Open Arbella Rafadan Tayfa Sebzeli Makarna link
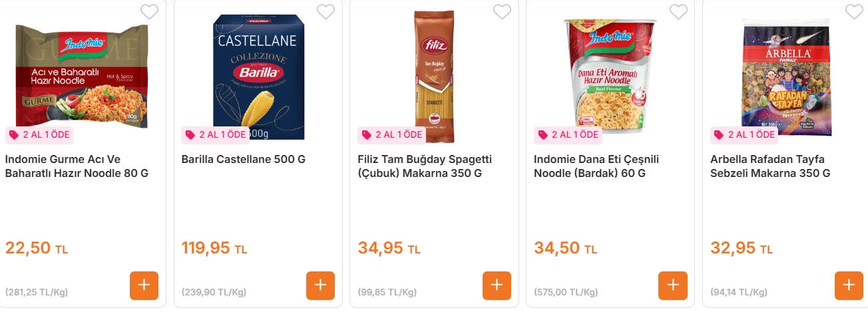This screenshot has height=312, width=868. pyautogui.click(x=770, y=166)
